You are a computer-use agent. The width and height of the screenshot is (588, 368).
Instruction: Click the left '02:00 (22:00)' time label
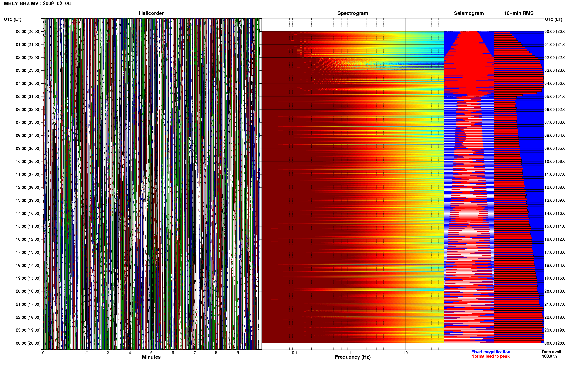(x=28, y=58)
